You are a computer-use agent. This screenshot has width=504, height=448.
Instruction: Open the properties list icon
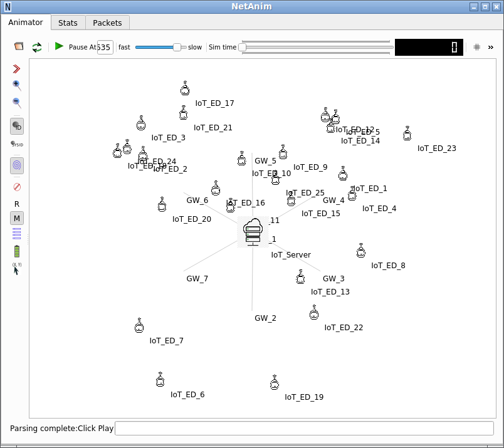tap(17, 234)
